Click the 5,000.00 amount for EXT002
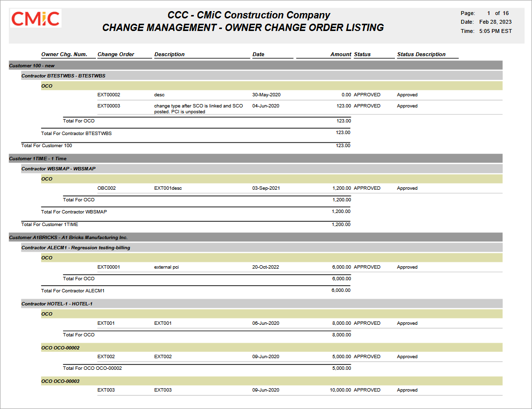 point(342,356)
